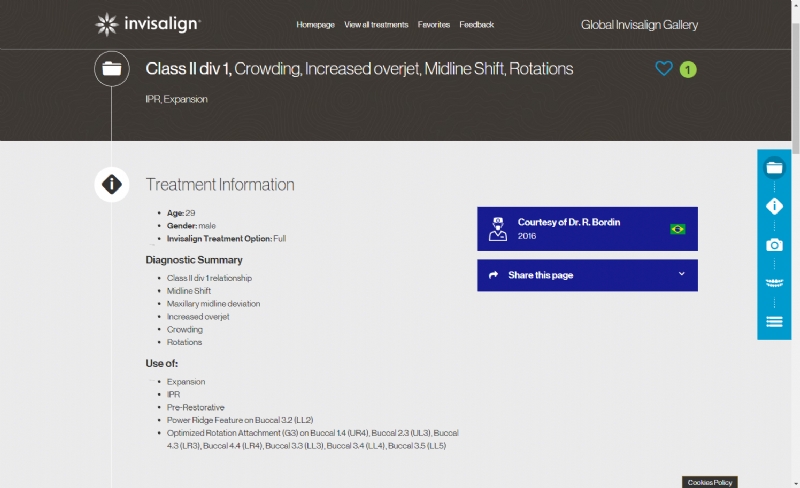This screenshot has width=800, height=488.
Task: Click Invisalign Treatment Option: Full item
Action: (x=227, y=238)
